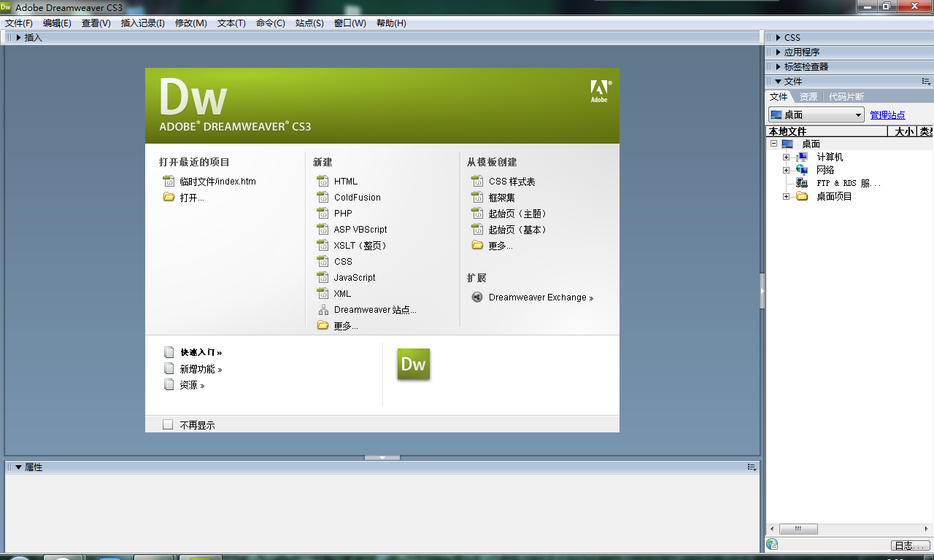The image size is (934, 560).
Task: Click the files panel horizontal scrollbar thumb
Action: [798, 529]
